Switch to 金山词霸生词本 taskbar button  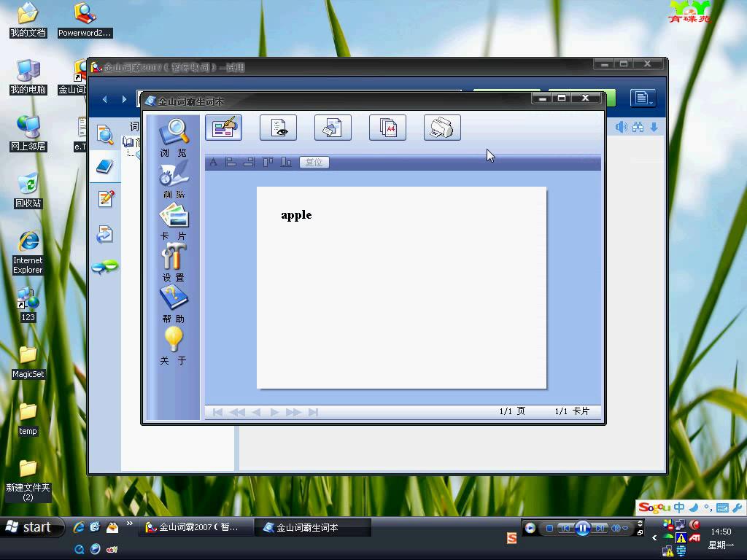[x=313, y=528]
